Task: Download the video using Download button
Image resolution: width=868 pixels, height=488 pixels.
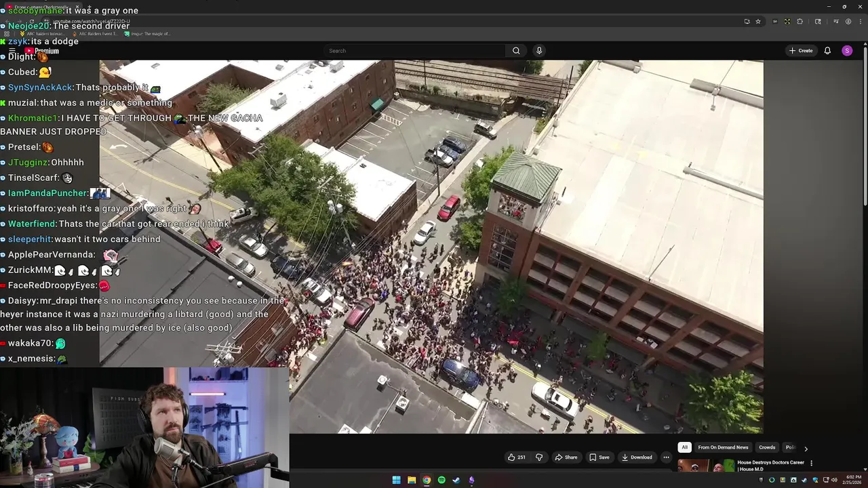Action: tap(637, 457)
